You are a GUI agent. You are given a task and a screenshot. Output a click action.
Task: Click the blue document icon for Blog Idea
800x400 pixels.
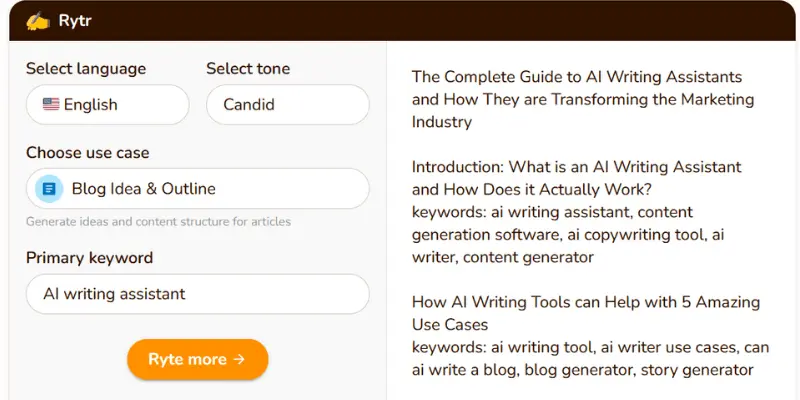49,189
